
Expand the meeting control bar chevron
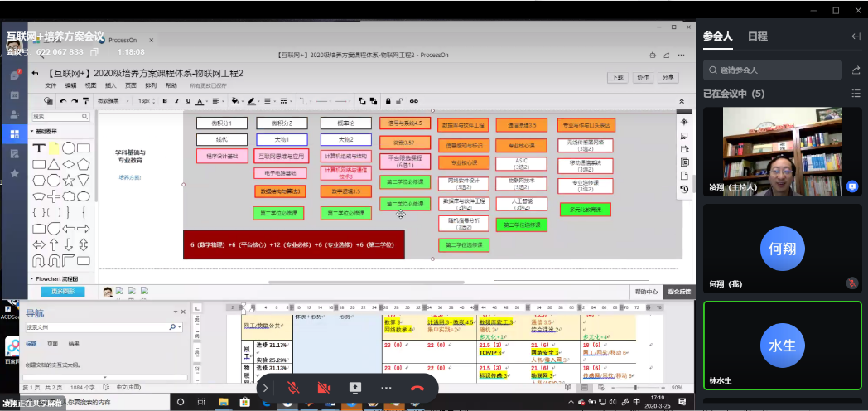(x=265, y=387)
